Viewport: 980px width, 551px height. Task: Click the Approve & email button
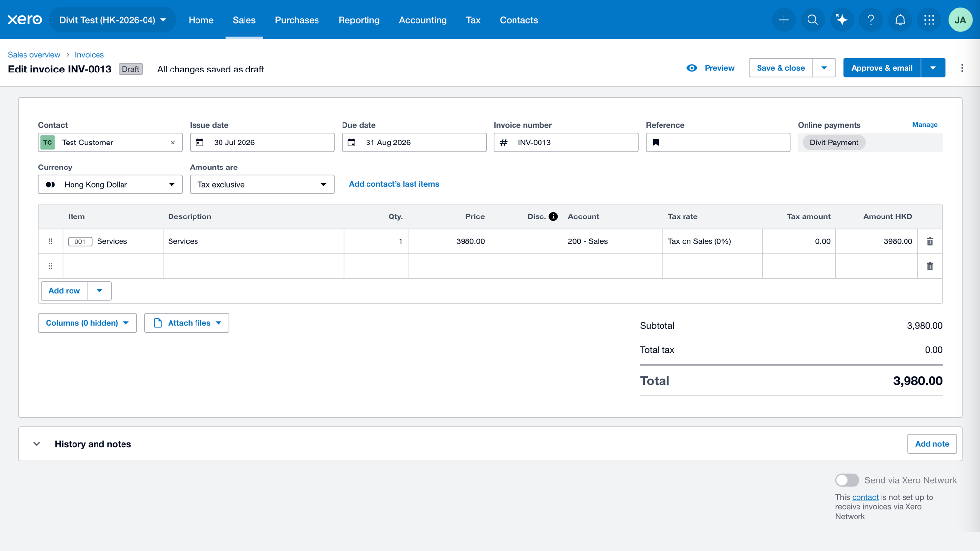[882, 68]
